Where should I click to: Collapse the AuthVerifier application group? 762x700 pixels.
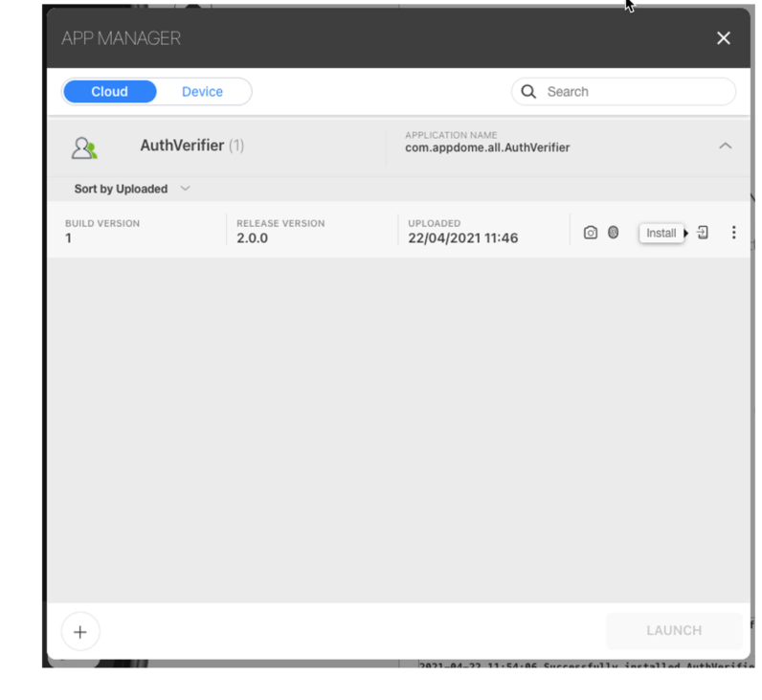pos(725,147)
